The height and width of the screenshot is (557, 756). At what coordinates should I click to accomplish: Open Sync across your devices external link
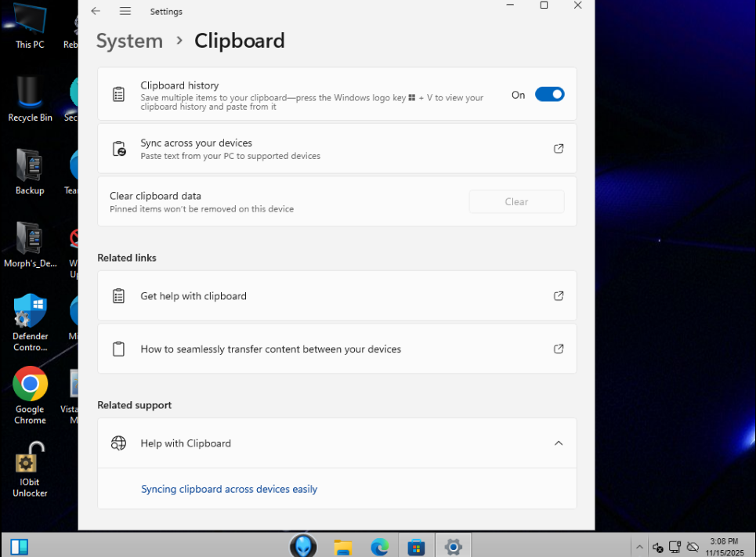(x=558, y=148)
